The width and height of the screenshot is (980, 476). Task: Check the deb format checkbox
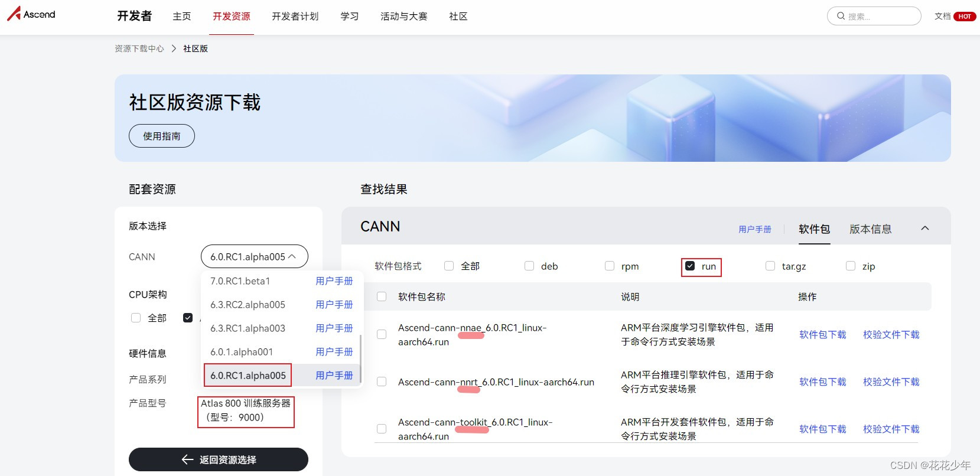(529, 266)
